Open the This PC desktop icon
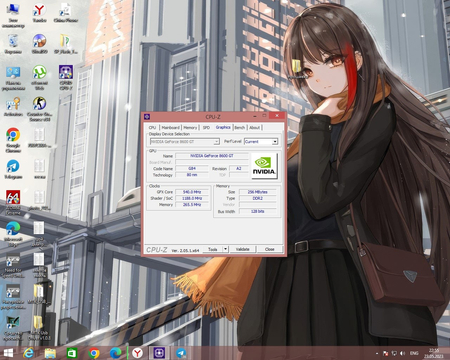The height and width of the screenshot is (360, 450). coord(13,15)
